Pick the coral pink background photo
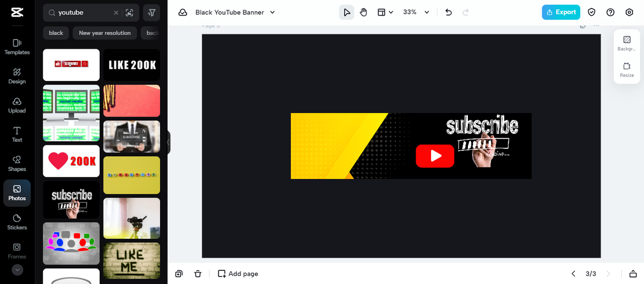This screenshot has height=284, width=644. [132, 101]
